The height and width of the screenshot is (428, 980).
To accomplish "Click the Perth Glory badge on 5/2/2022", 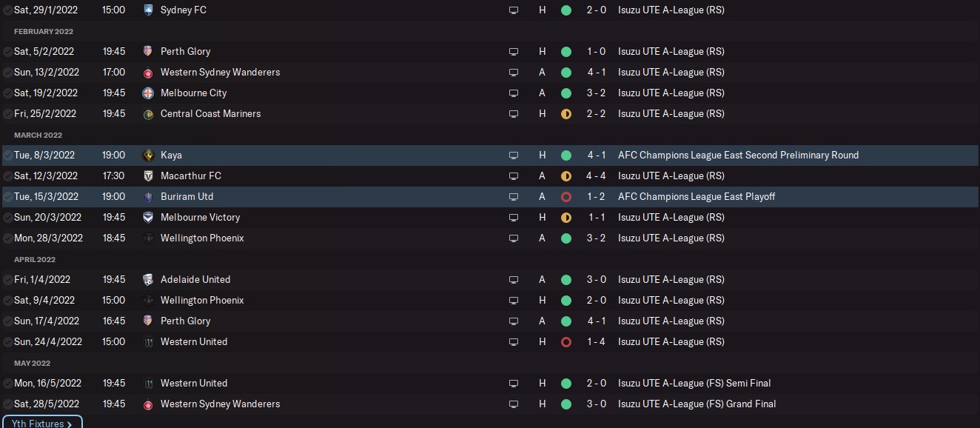I will tap(148, 52).
